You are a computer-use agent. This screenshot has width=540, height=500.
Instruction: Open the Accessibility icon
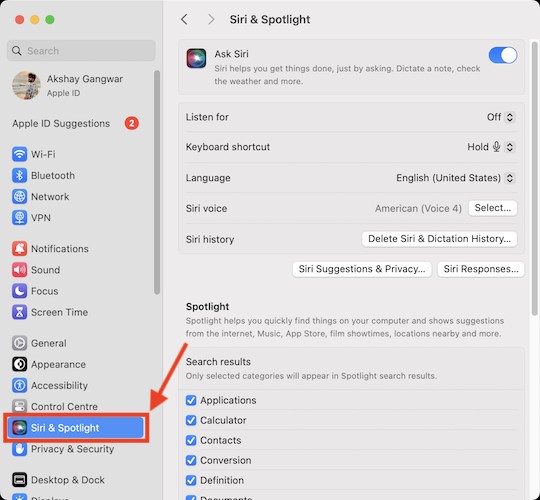(19, 385)
